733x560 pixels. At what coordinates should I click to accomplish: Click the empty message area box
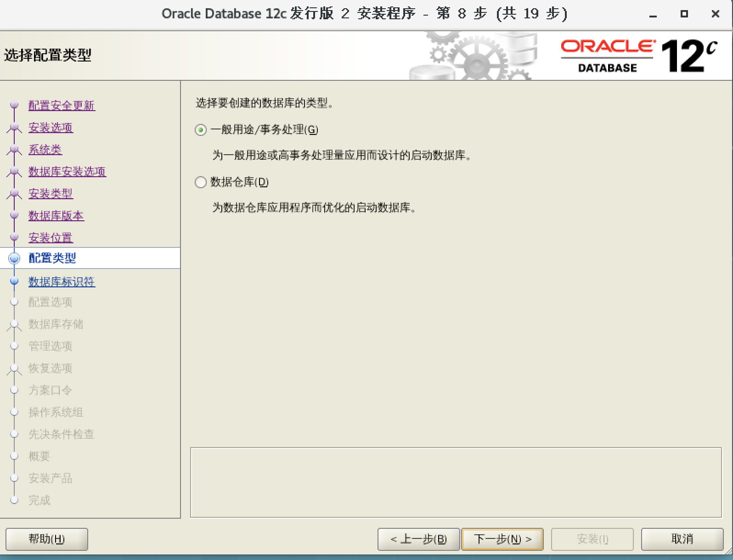(456, 482)
